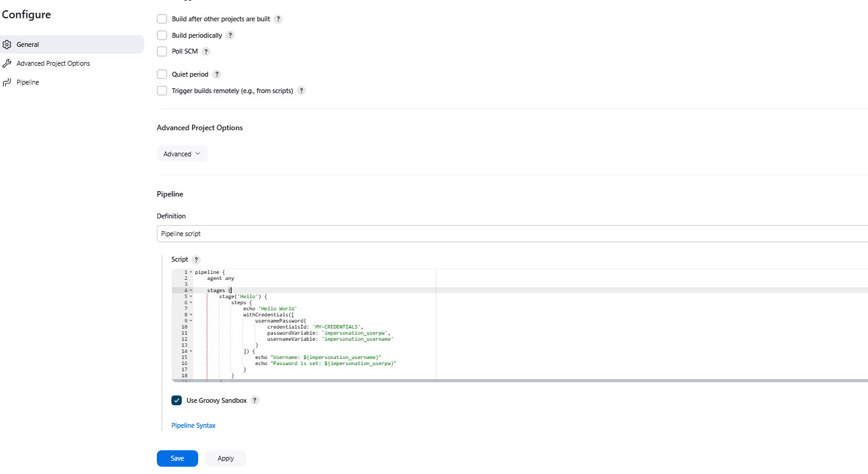Click the usernameVariable code line
The height and width of the screenshot is (474, 868).
click(x=330, y=339)
